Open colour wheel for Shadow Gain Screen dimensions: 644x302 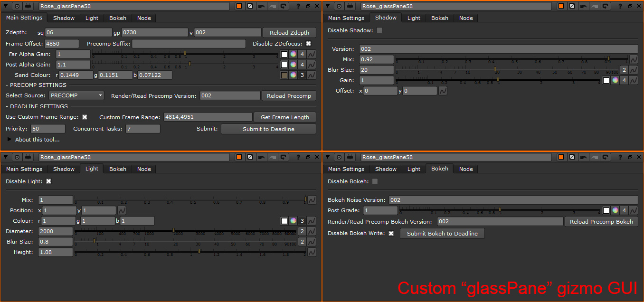point(615,80)
